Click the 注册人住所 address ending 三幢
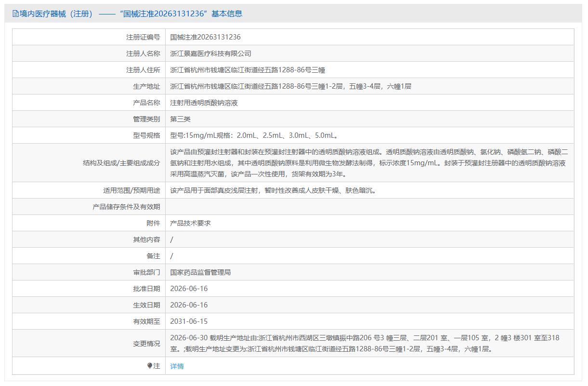The width and height of the screenshot is (588, 386). (248, 70)
